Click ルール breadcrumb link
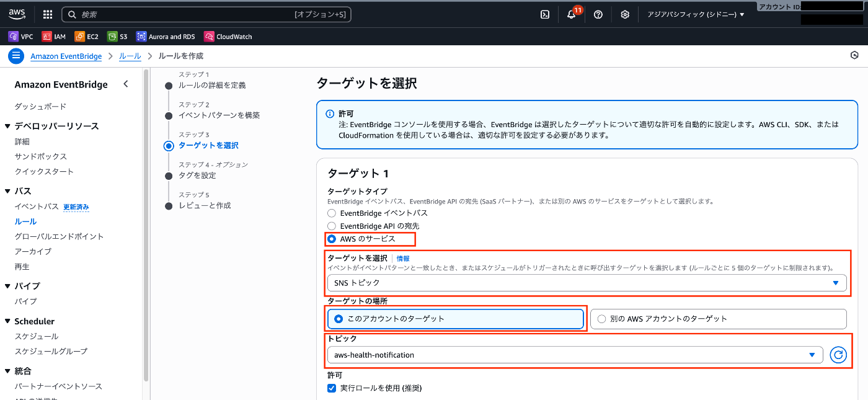The image size is (868, 400). (x=130, y=56)
